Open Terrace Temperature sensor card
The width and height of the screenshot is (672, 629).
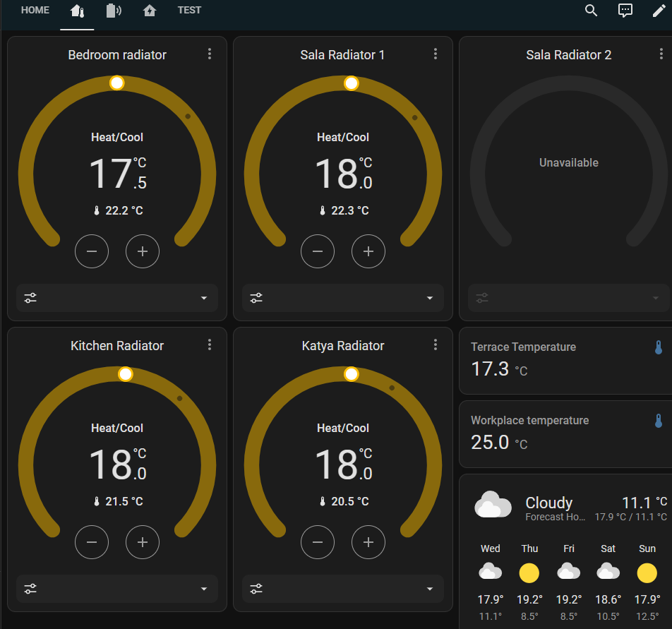(x=566, y=360)
